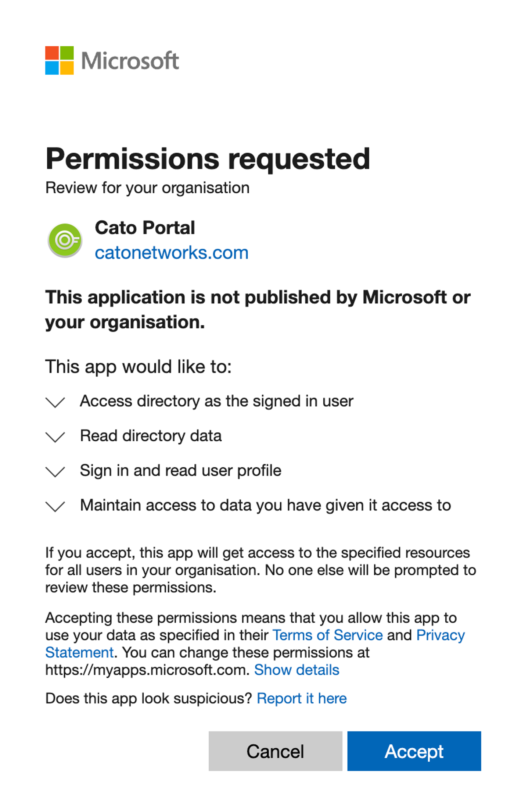Click the Microsoft logo

click(x=110, y=60)
